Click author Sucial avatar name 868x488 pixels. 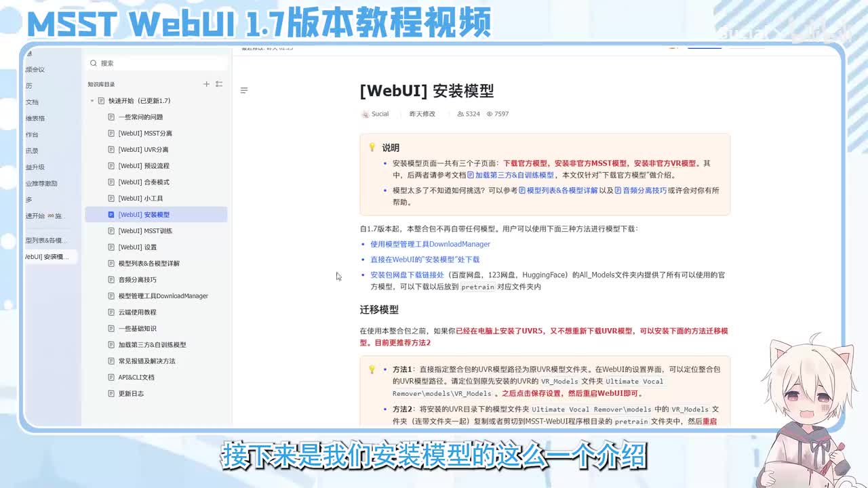pyautogui.click(x=375, y=114)
